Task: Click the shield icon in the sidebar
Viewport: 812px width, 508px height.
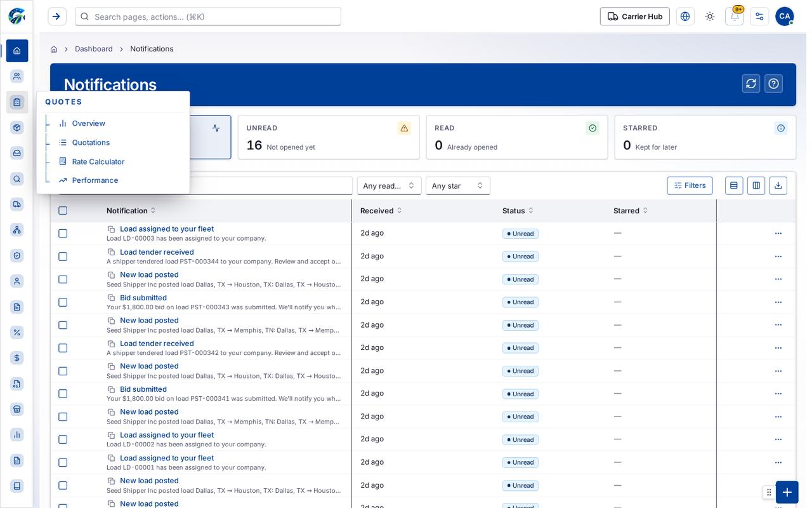Action: tap(17, 255)
